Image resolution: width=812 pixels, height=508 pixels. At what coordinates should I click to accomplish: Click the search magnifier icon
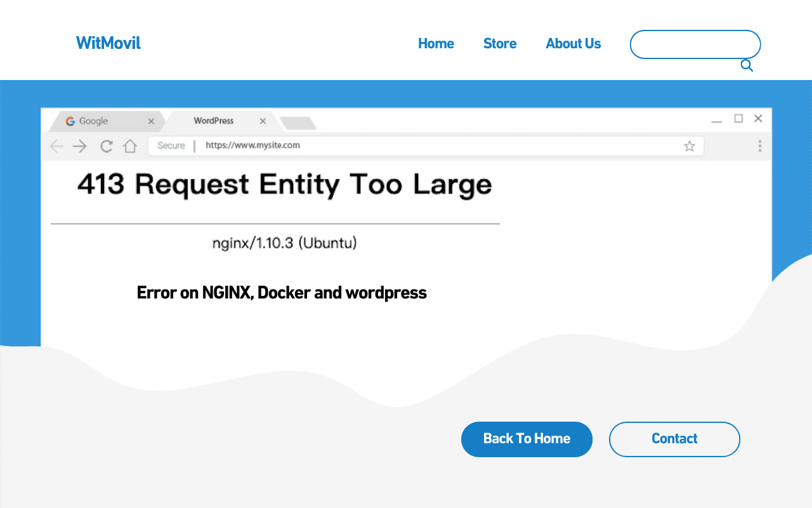click(x=746, y=65)
